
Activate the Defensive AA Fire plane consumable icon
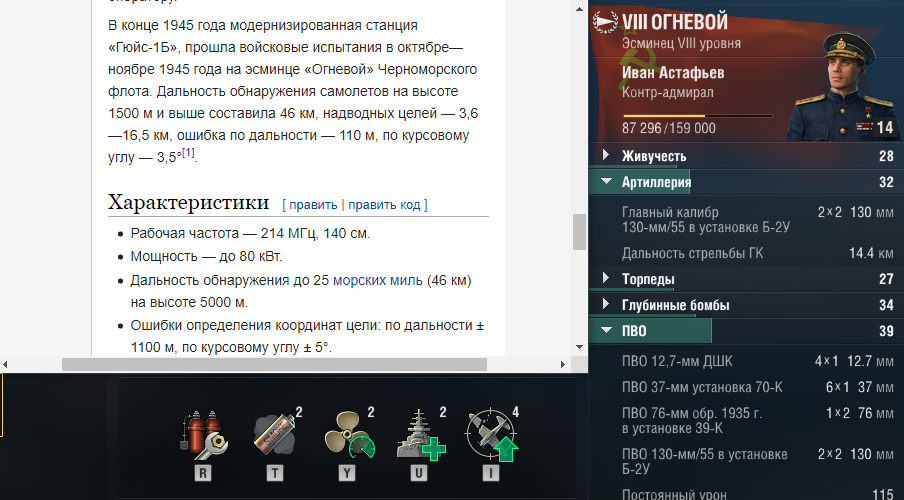pos(491,436)
